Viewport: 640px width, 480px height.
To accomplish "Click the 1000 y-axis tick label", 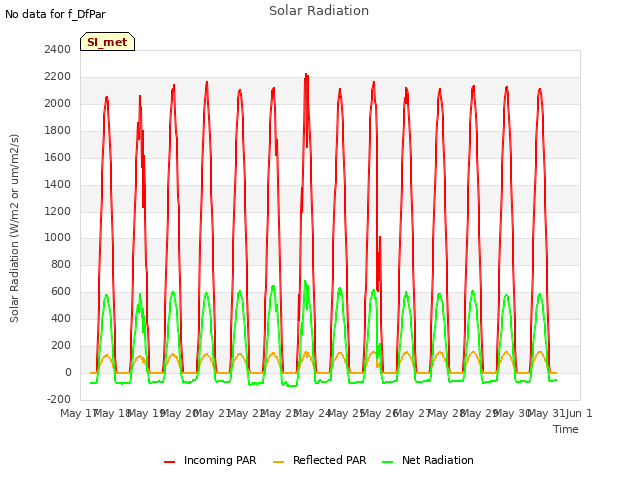I will pyautogui.click(x=58, y=238).
